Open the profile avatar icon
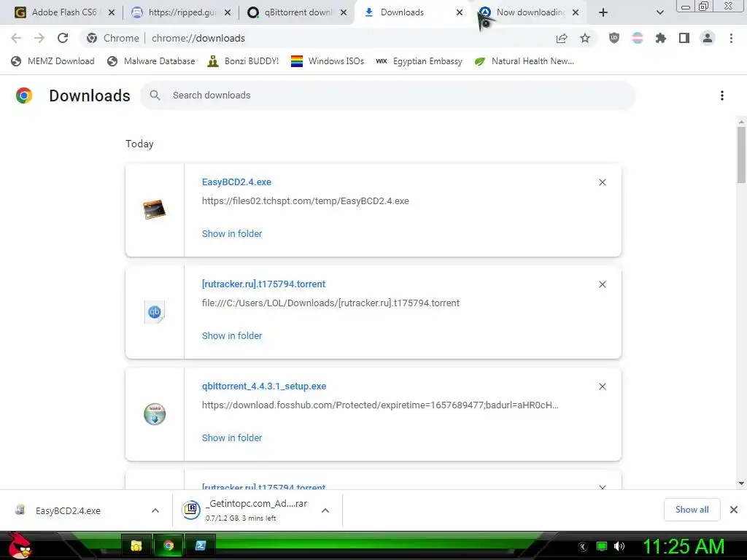This screenshot has height=560, width=747. pos(708,38)
